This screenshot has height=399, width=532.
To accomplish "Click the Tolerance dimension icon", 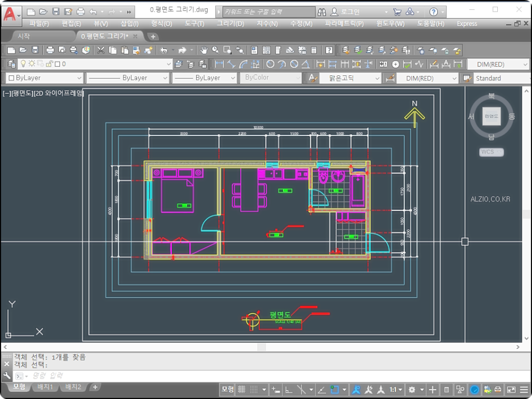I will tap(383, 64).
